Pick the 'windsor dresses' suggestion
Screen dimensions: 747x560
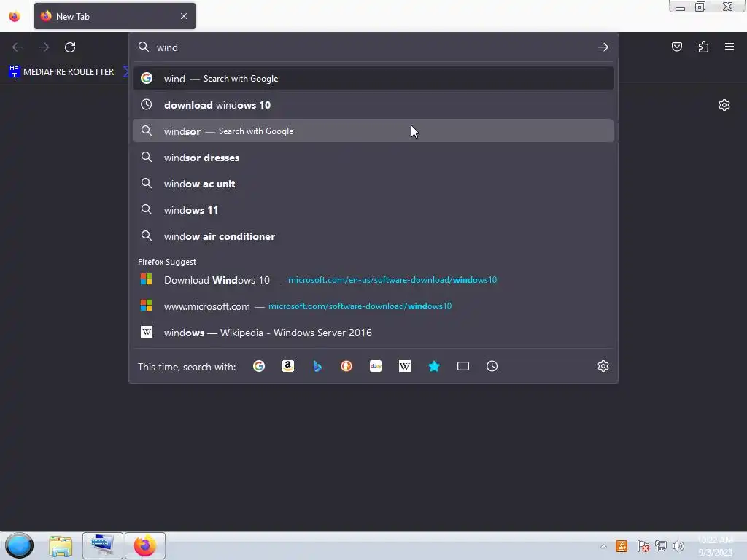pyautogui.click(x=373, y=157)
